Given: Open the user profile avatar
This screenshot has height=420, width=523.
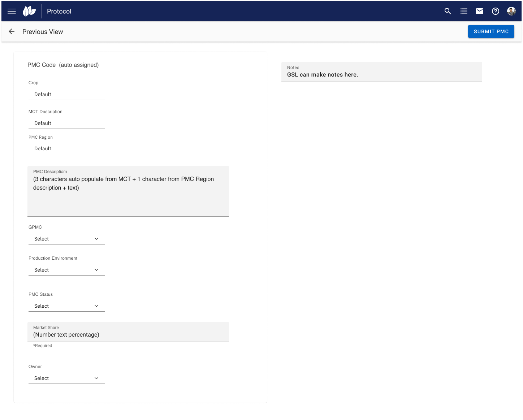Looking at the screenshot, I should [x=511, y=11].
